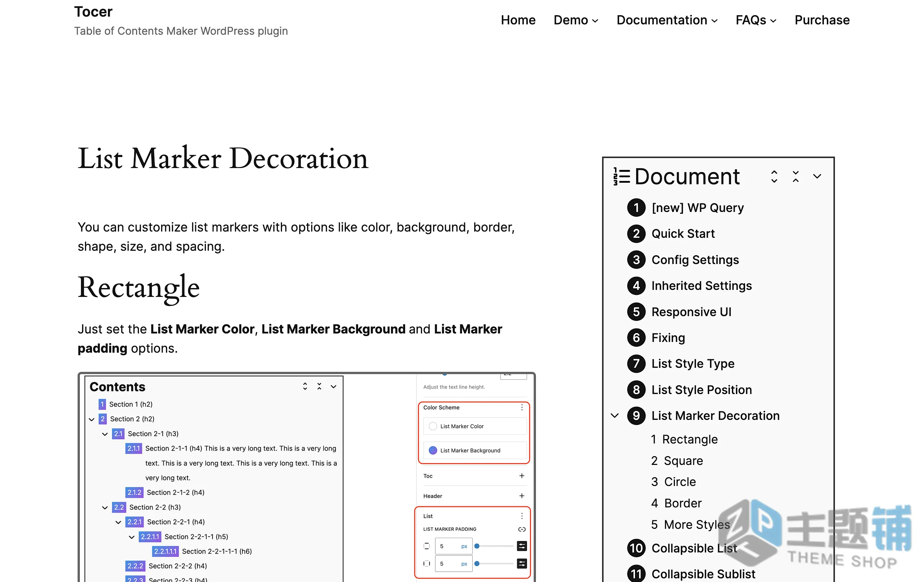Image resolution: width=924 pixels, height=582 pixels.
Task: Open the Documentation dropdown menu
Action: point(667,20)
